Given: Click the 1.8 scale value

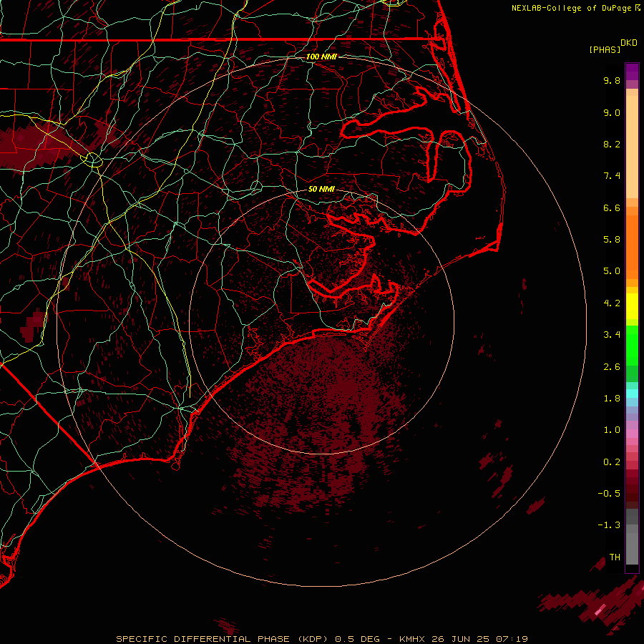Looking at the screenshot, I should pos(612,399).
